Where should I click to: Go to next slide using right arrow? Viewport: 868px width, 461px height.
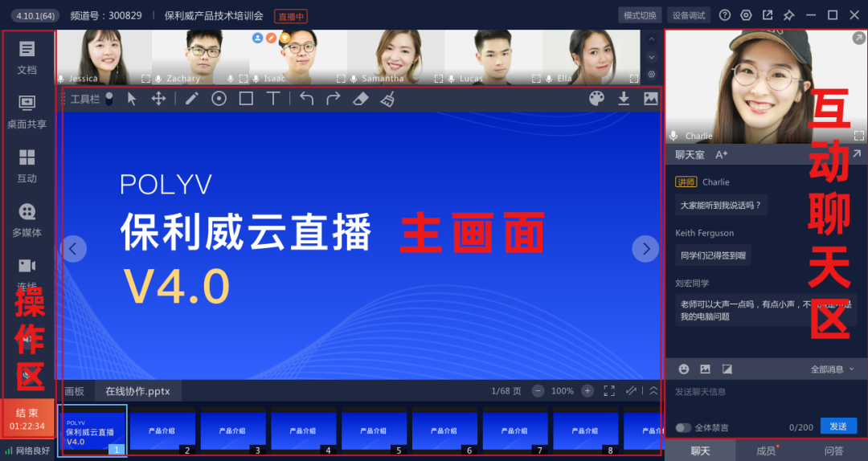645,249
